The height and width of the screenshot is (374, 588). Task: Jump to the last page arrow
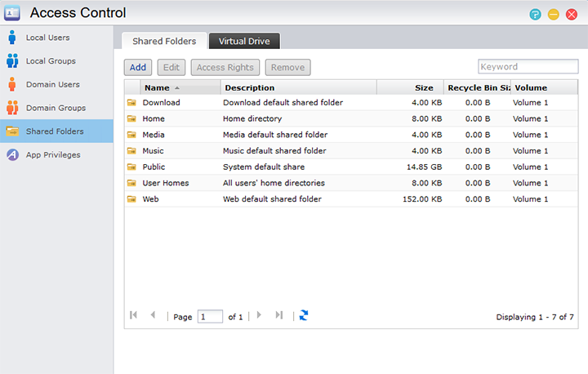pos(279,315)
